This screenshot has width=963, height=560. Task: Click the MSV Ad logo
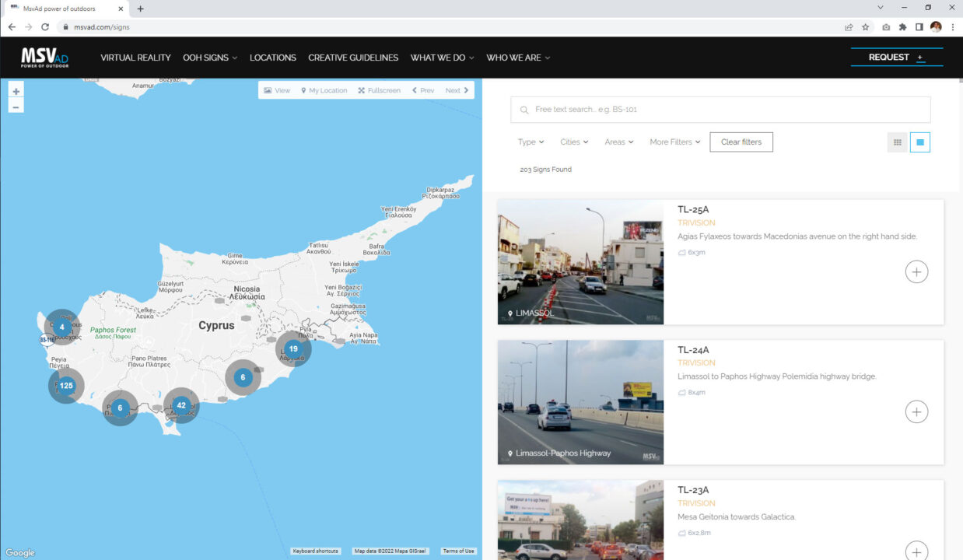44,58
